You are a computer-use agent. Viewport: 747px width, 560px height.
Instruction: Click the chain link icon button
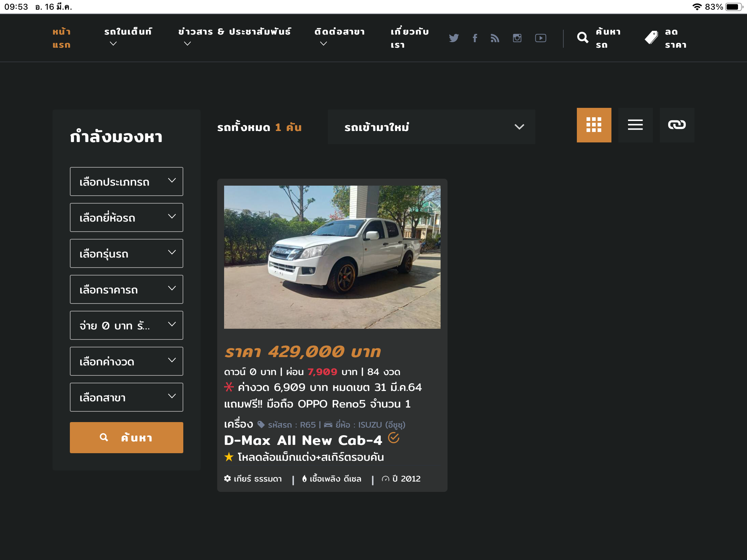[x=677, y=125]
